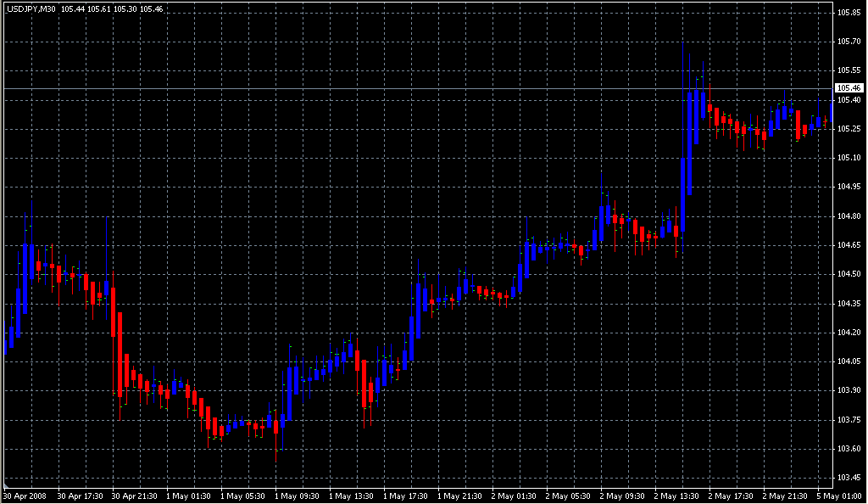Select the 105.30 low value in header

click(x=124, y=9)
